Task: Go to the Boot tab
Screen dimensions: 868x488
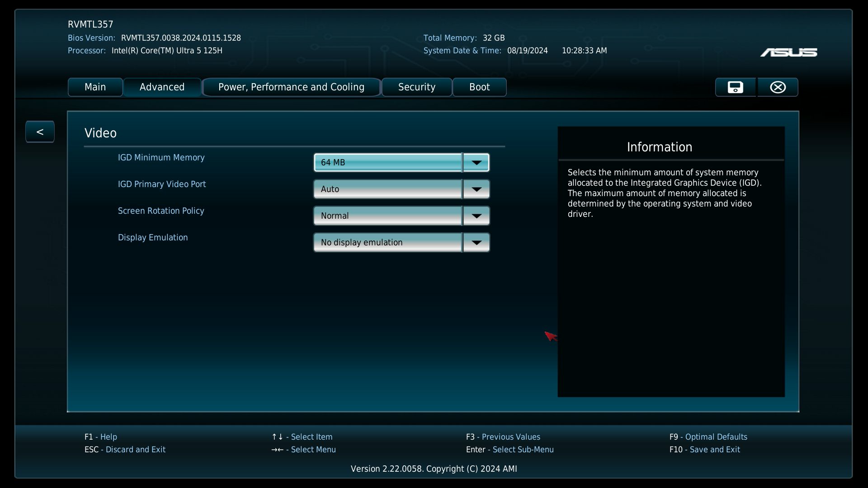Action: (x=479, y=87)
